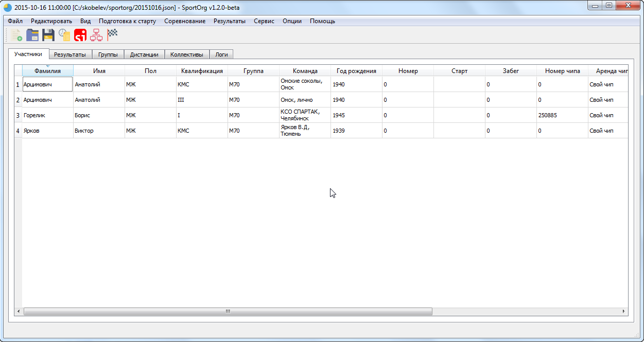Select row 2 via its row number header
644x342 pixels.
click(18, 100)
